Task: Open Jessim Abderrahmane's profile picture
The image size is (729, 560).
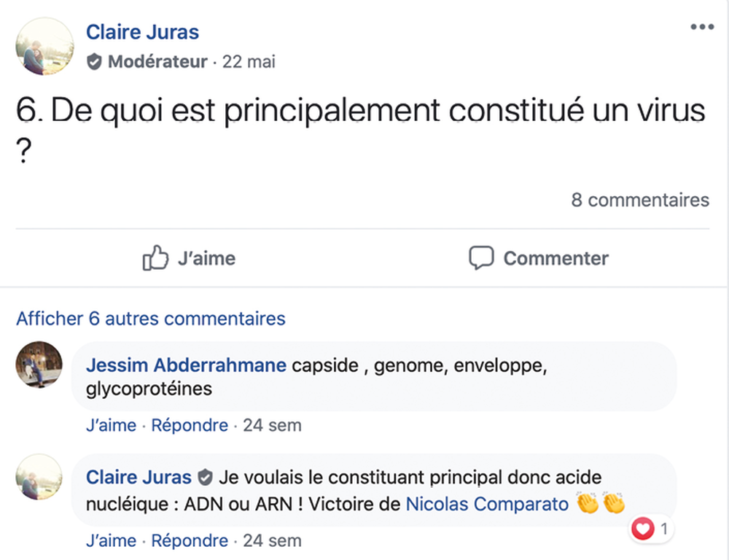Action: pyautogui.click(x=39, y=365)
